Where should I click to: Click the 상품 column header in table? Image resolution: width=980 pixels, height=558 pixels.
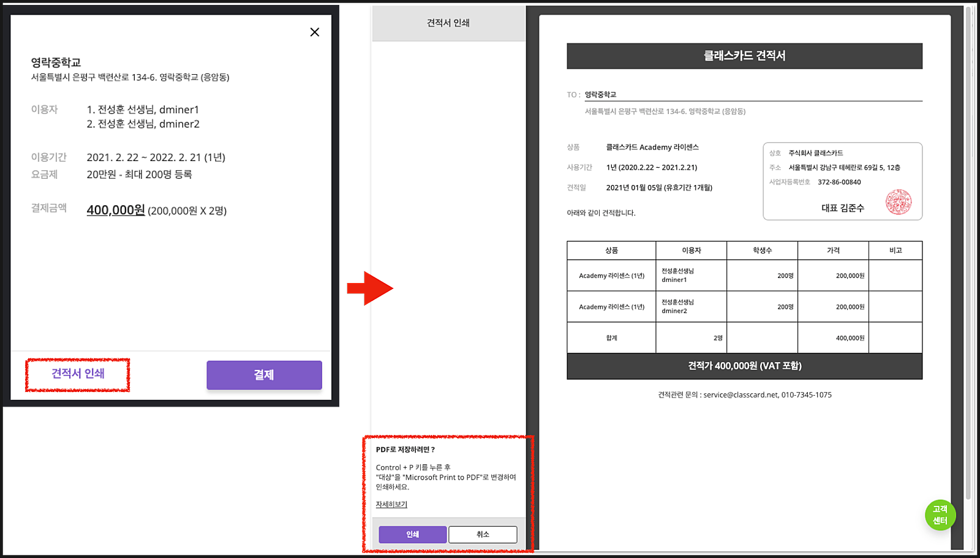[611, 251]
